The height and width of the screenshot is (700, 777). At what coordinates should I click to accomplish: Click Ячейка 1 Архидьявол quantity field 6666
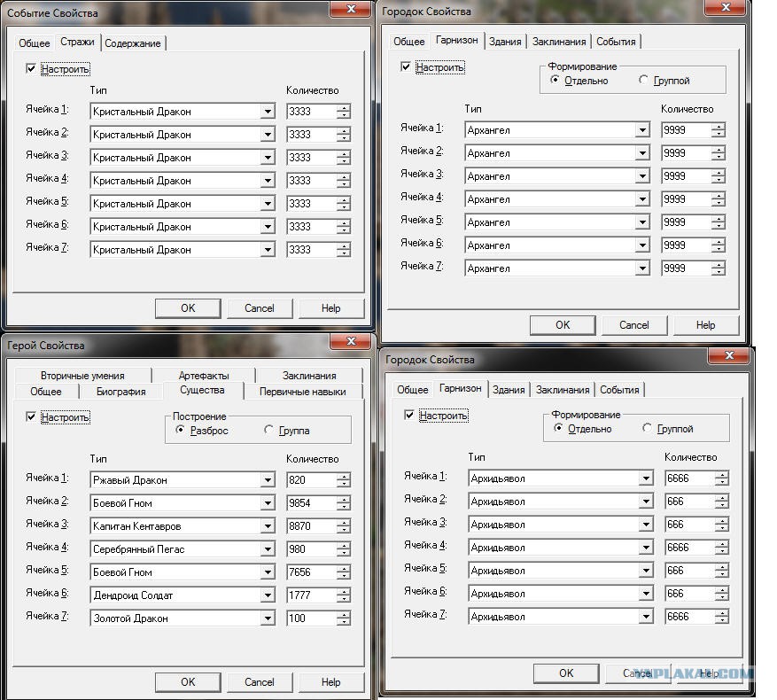click(689, 478)
